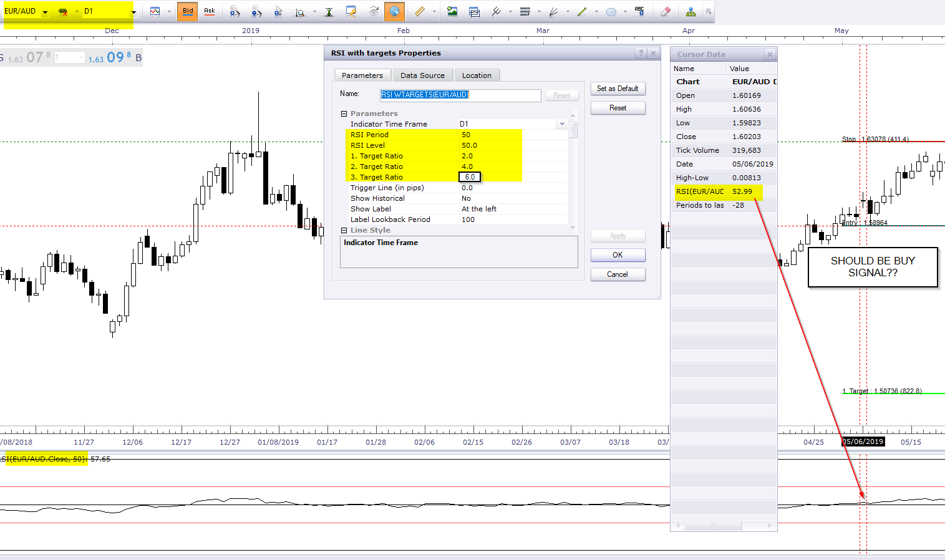Click the Set as Default button
Image resolution: width=945 pixels, height=560 pixels.
(x=618, y=89)
